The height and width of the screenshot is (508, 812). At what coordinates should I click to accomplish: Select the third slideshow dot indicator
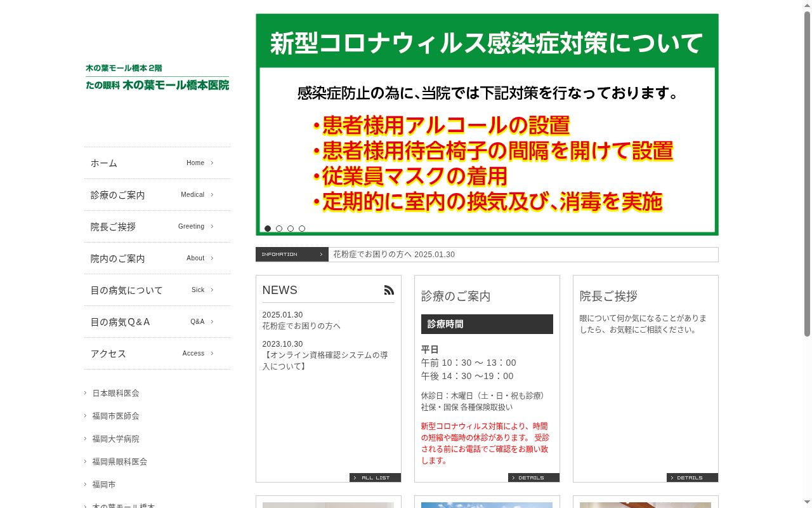pyautogui.click(x=291, y=229)
